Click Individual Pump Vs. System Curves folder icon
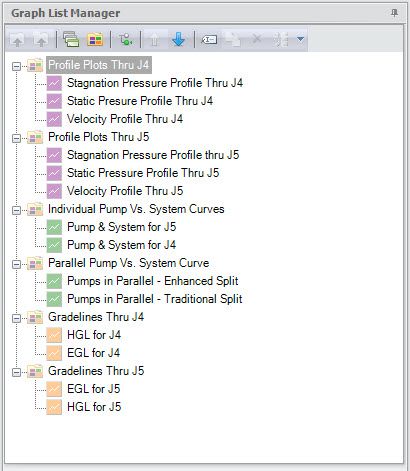 (35, 209)
